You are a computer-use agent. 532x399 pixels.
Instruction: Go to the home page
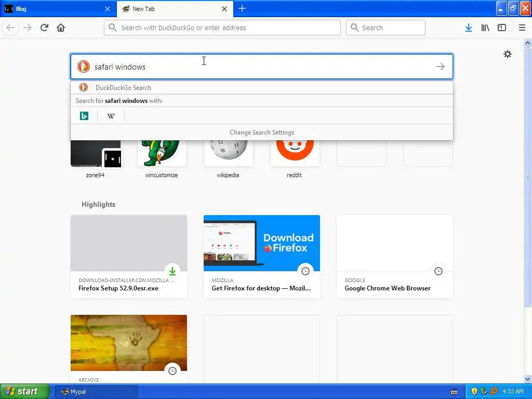(x=61, y=28)
